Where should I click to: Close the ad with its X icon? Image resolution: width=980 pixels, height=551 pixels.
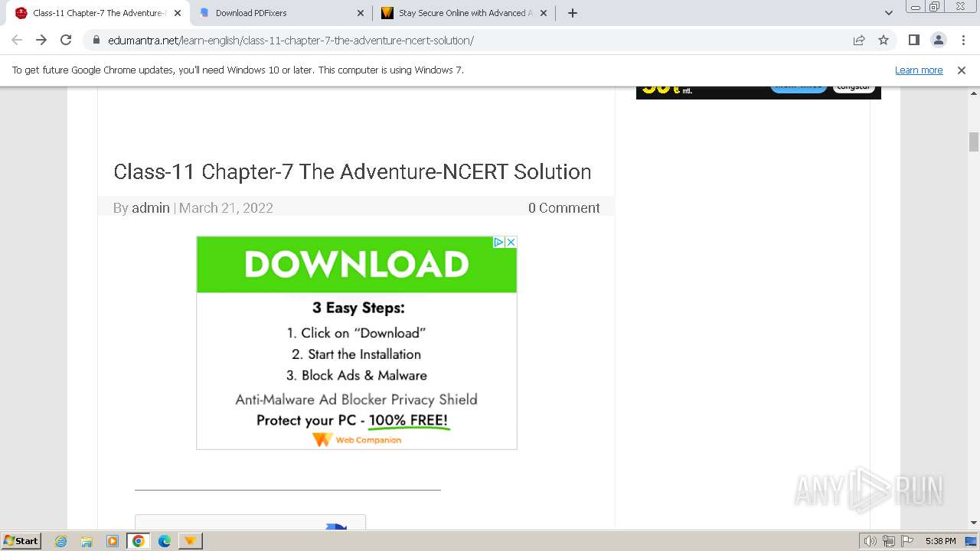click(511, 242)
